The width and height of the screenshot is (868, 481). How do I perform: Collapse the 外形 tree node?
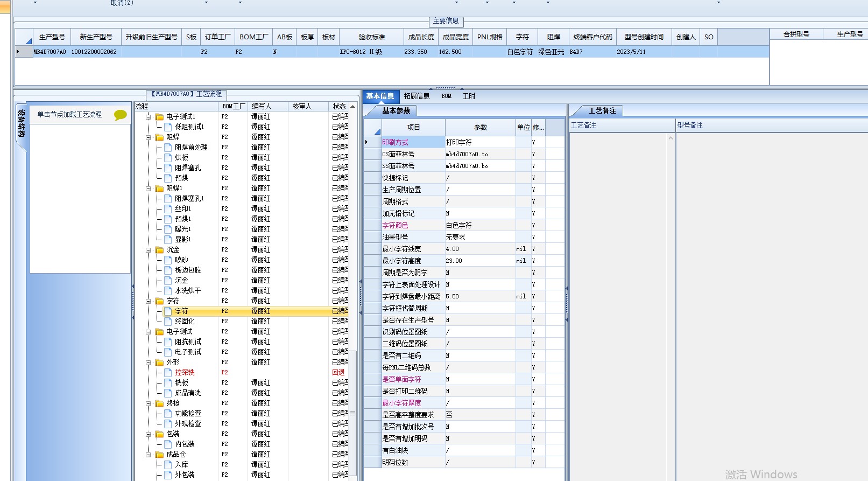tap(149, 363)
